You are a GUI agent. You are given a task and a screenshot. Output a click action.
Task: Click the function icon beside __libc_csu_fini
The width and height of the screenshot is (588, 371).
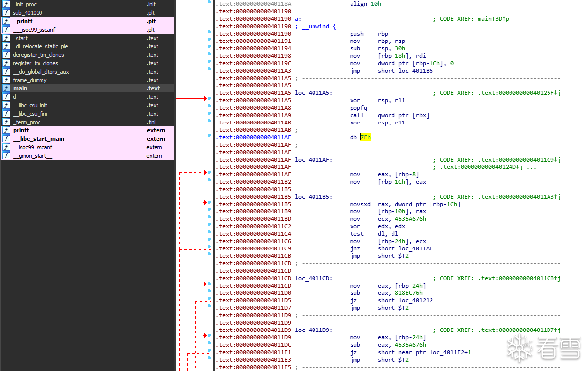point(6,114)
